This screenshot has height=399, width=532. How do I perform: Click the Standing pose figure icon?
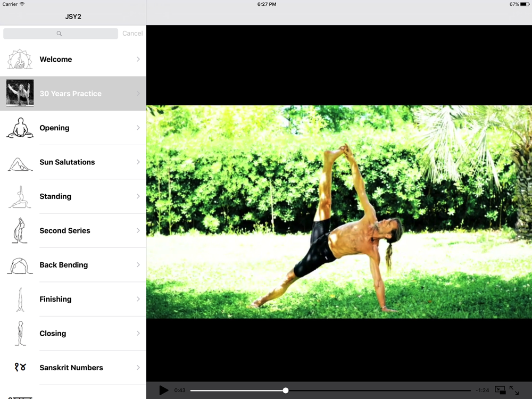(x=20, y=196)
